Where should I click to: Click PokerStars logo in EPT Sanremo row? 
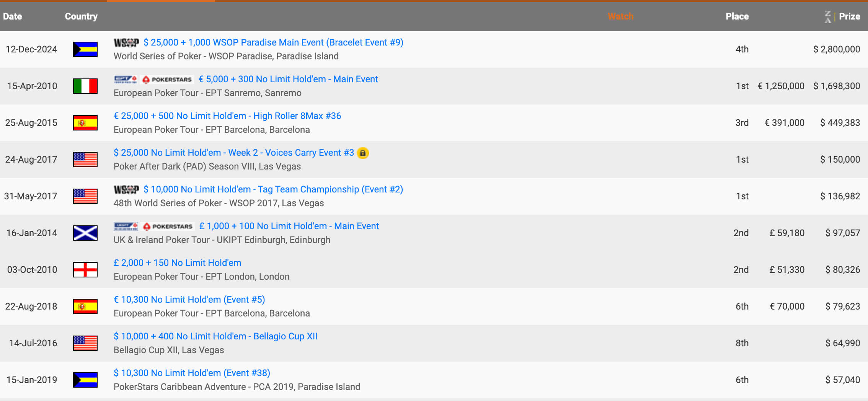pyautogui.click(x=167, y=80)
